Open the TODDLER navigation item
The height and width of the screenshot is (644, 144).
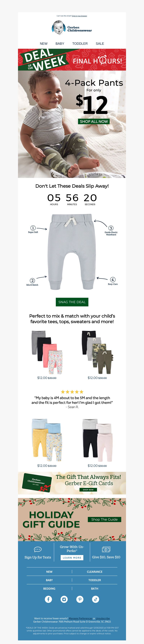pyautogui.click(x=80, y=43)
